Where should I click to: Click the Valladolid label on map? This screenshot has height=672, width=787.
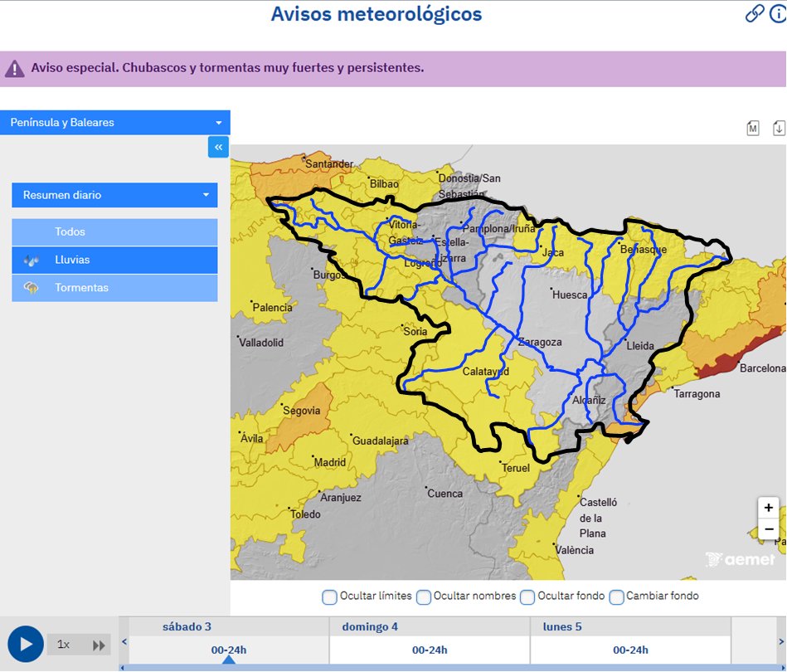coord(261,343)
